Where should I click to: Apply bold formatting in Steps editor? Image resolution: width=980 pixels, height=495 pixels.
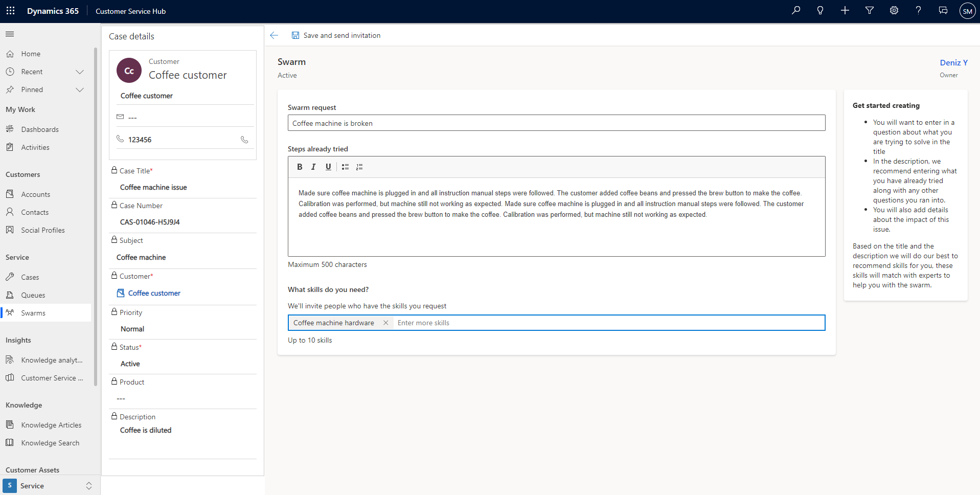click(x=300, y=167)
